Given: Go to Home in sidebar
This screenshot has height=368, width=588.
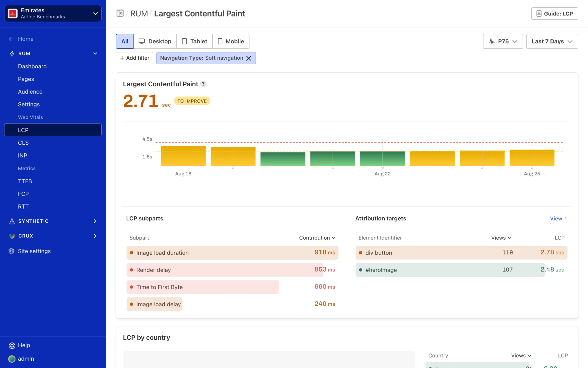Looking at the screenshot, I should (x=25, y=39).
